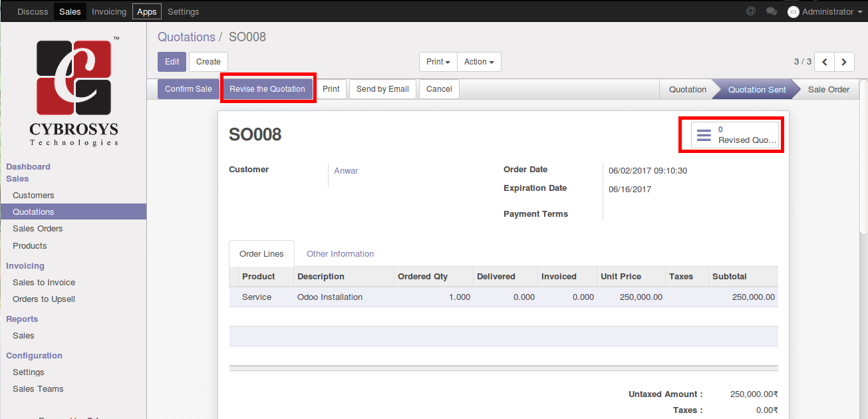Open the conversations chat bubble icon
The height and width of the screenshot is (419, 868).
(x=772, y=11)
